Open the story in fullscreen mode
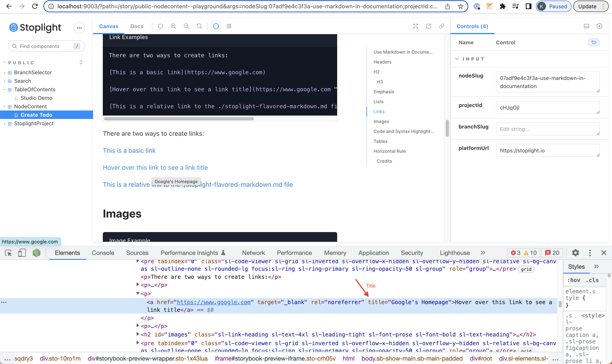The image size is (612, 364). tap(415, 26)
